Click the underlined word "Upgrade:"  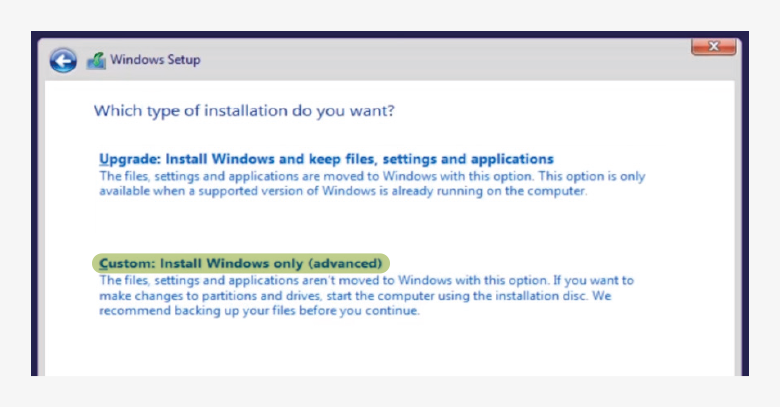[129, 159]
